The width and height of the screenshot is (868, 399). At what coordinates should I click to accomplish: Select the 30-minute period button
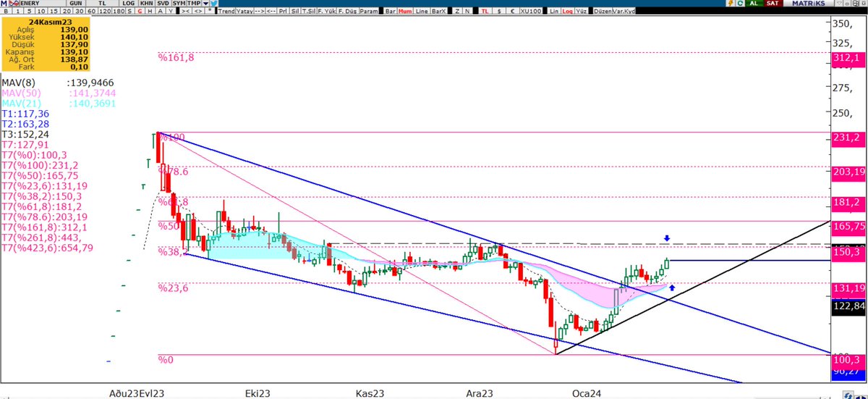(80, 12)
